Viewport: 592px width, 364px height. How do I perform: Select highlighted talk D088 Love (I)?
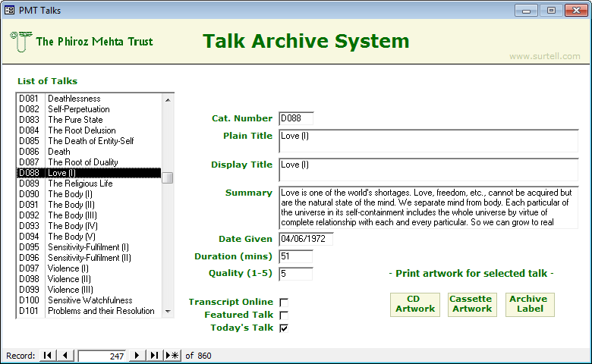pyautogui.click(x=89, y=173)
